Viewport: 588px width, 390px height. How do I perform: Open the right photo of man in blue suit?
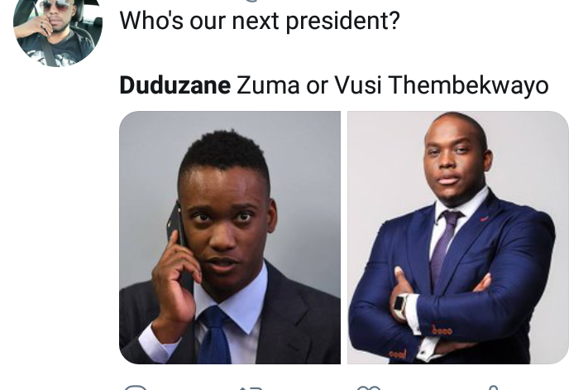458,237
